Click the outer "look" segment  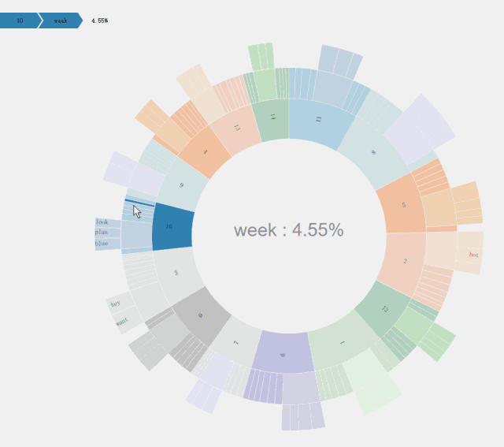click(x=104, y=223)
